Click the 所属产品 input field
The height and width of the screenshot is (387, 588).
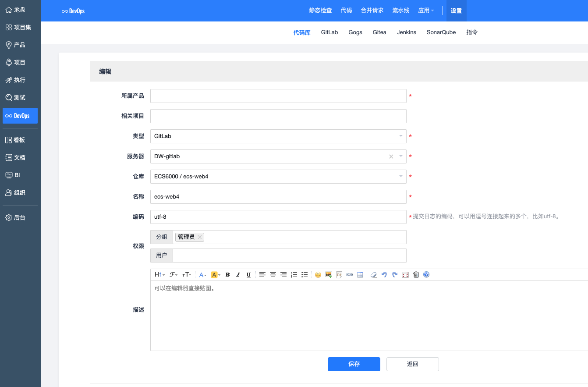coord(278,96)
